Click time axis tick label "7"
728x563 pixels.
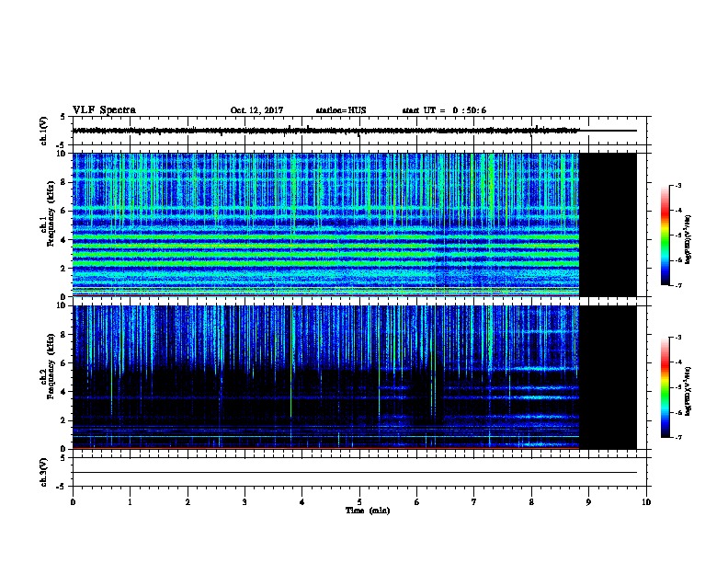(x=474, y=502)
